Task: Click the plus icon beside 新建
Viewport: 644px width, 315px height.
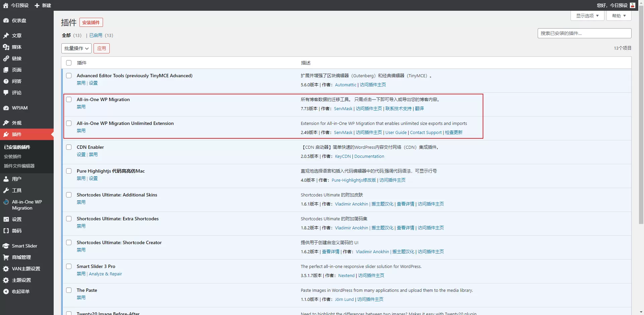Action: [x=37, y=5]
